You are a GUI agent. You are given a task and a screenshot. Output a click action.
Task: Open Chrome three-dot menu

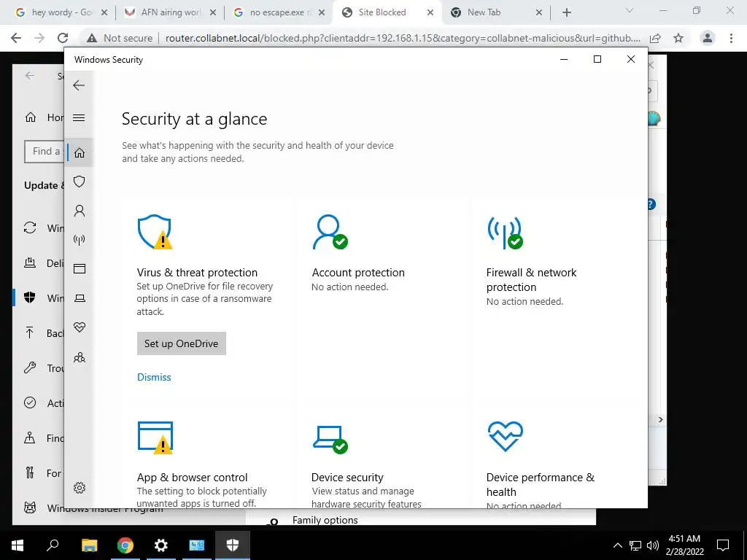pos(731,38)
